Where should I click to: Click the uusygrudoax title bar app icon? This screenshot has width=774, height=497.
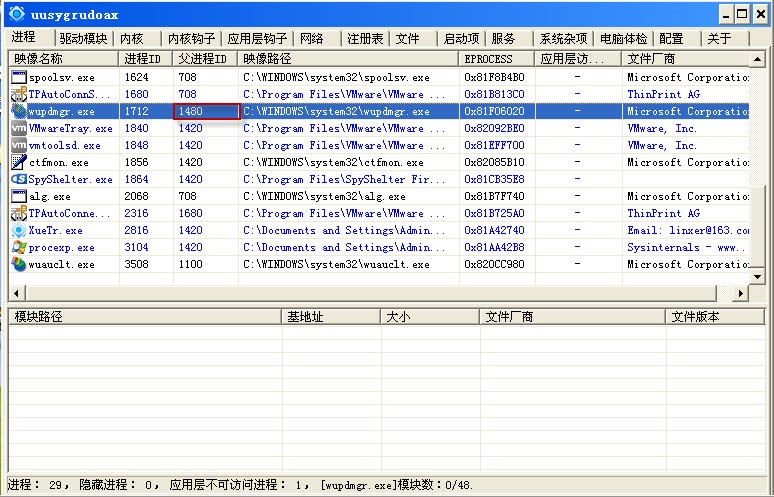pyautogui.click(x=16, y=14)
